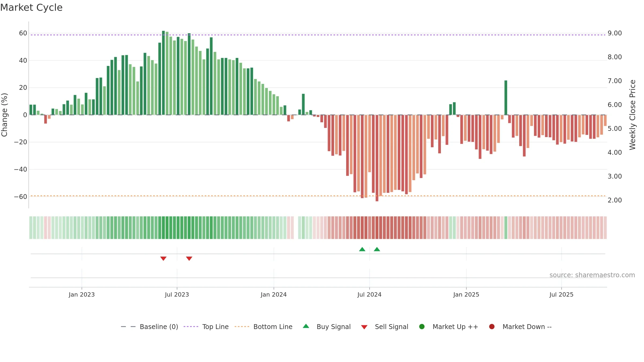The image size is (644, 362).
Task: Click the Buy Signal legend triangle icon
Action: (x=306, y=326)
